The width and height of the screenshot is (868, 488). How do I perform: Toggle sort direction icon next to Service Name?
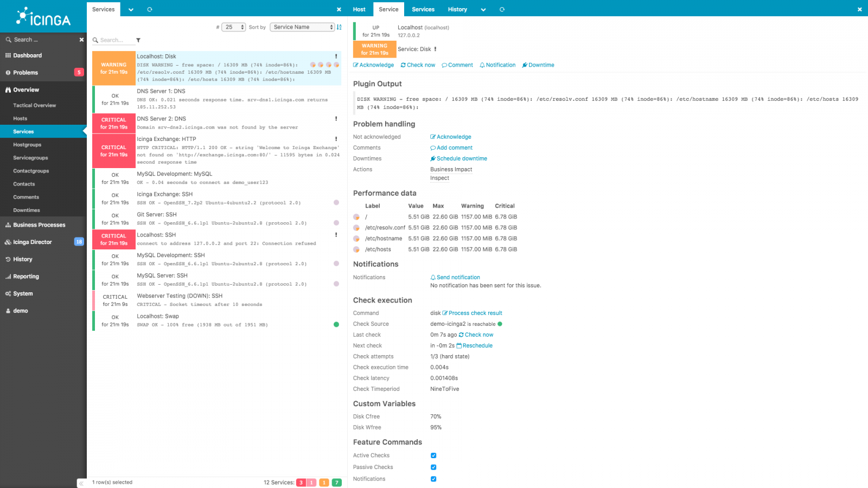(x=339, y=27)
